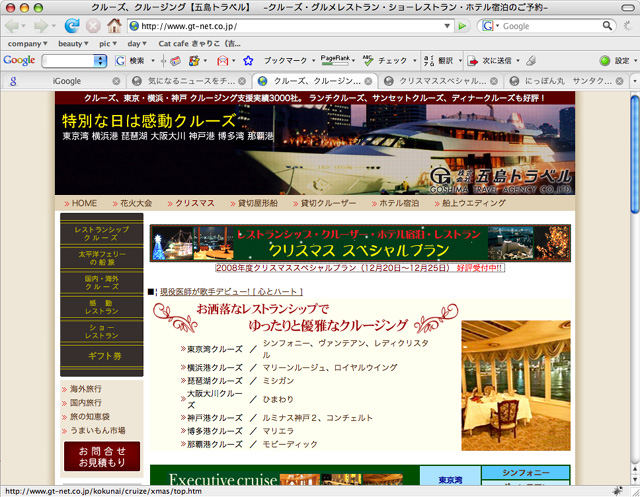Open the 現役医師が歌手デビュー link
The image size is (640, 497).
(x=231, y=292)
